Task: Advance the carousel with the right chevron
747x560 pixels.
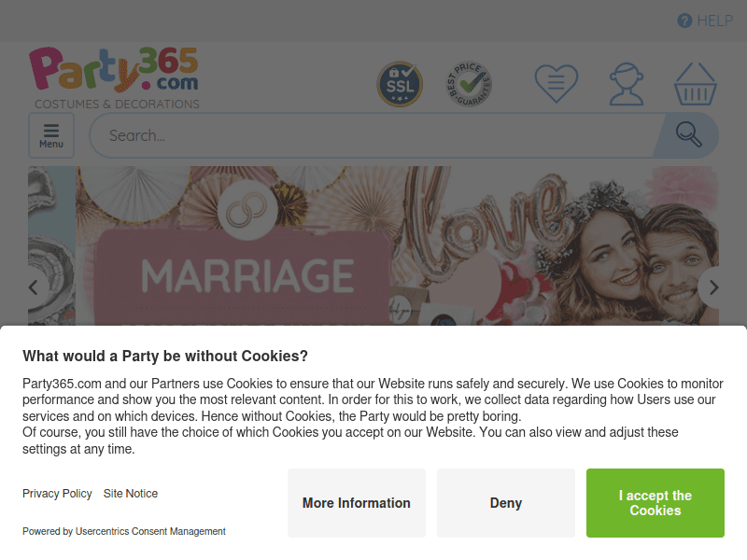Action: [713, 287]
